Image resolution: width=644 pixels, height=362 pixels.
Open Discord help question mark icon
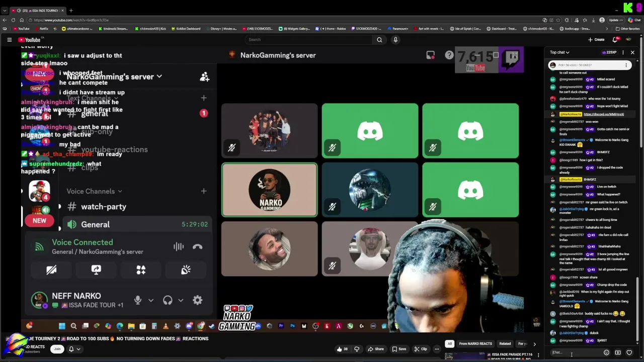[449, 55]
